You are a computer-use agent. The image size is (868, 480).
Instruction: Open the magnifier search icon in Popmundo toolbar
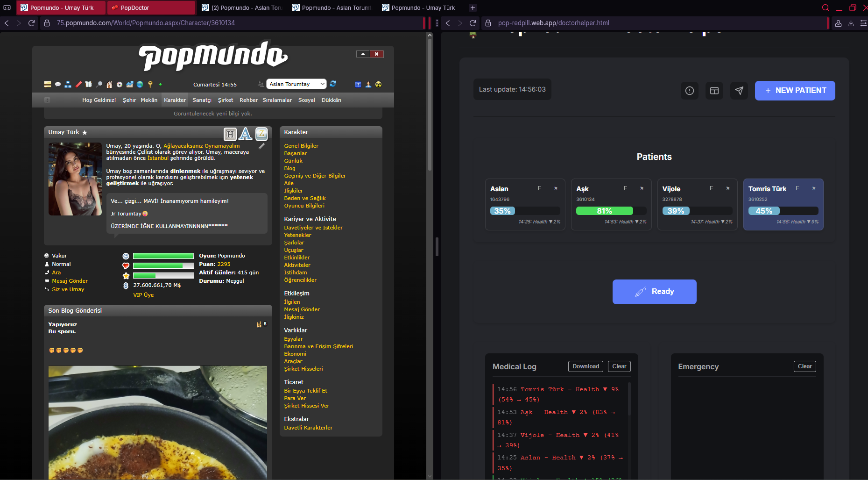pyautogui.click(x=99, y=85)
